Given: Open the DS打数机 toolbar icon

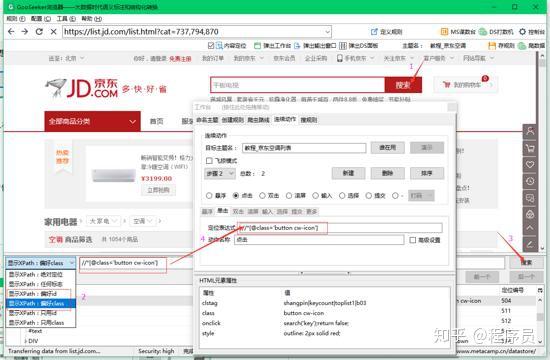Looking at the screenshot, I should 483,32.
